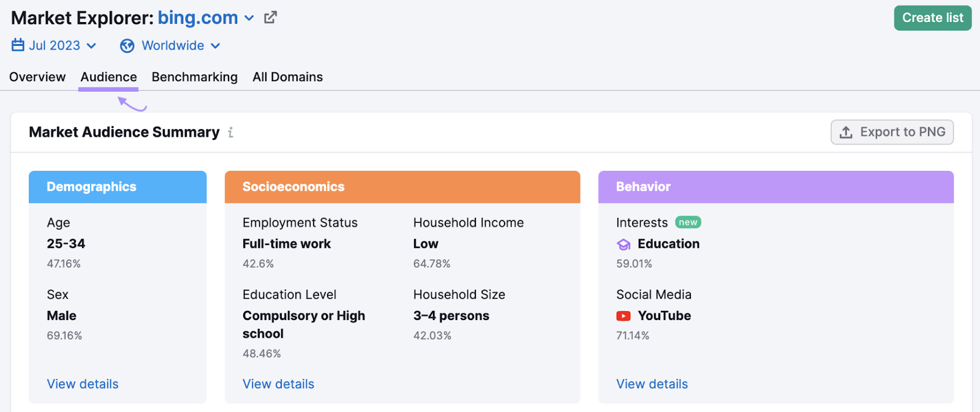Click the Social Media label
Image resolution: width=980 pixels, height=412 pixels.
[x=654, y=294]
